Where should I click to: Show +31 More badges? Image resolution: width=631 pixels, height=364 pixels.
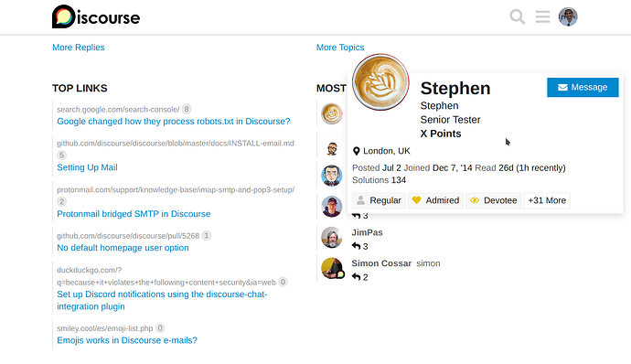pos(547,200)
